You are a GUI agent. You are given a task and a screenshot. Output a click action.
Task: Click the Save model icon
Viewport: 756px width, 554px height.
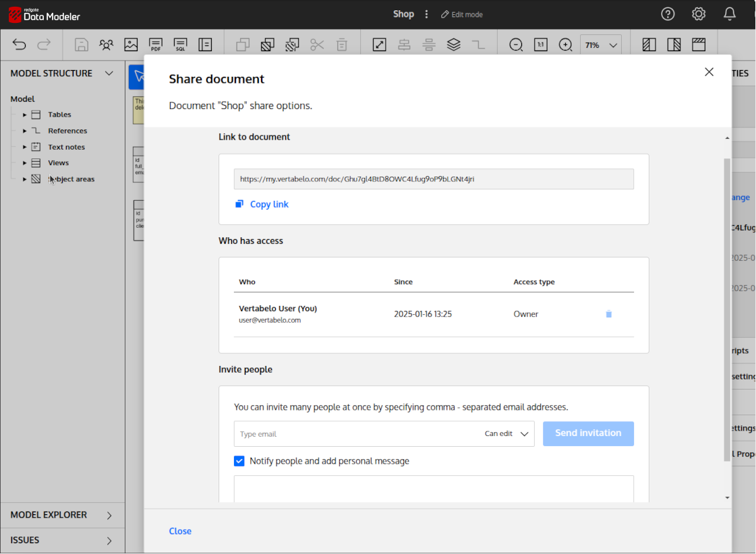[x=81, y=44]
